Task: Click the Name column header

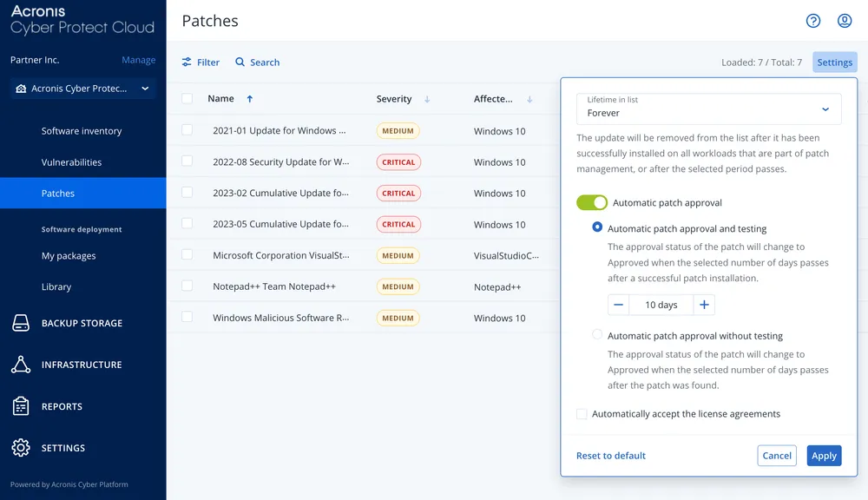Action: [x=220, y=99]
